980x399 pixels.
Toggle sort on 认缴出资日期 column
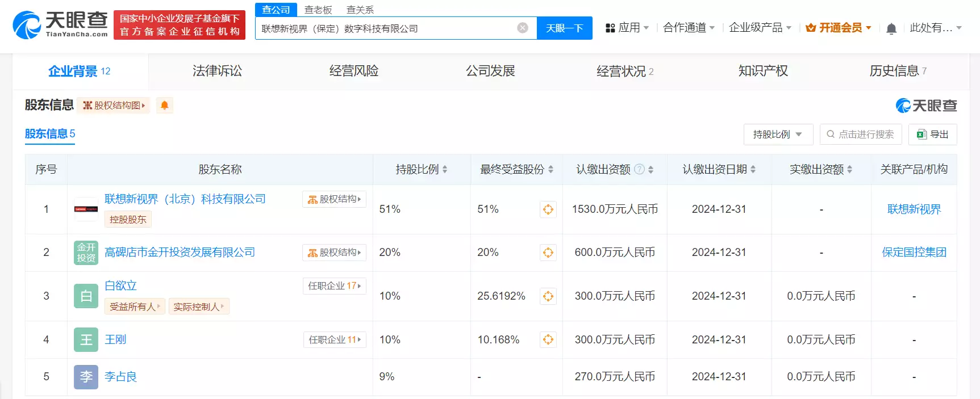pyautogui.click(x=753, y=169)
